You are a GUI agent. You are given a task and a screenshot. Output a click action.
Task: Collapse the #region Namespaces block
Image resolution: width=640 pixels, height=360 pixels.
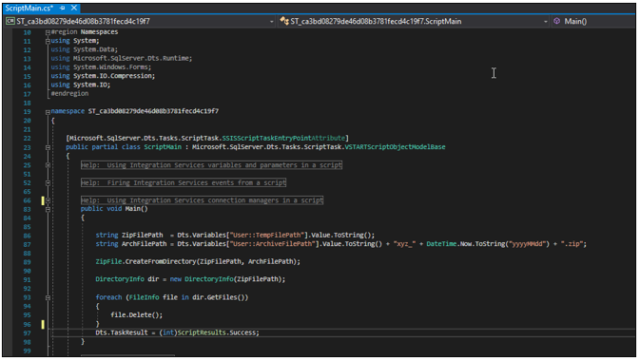48,32
